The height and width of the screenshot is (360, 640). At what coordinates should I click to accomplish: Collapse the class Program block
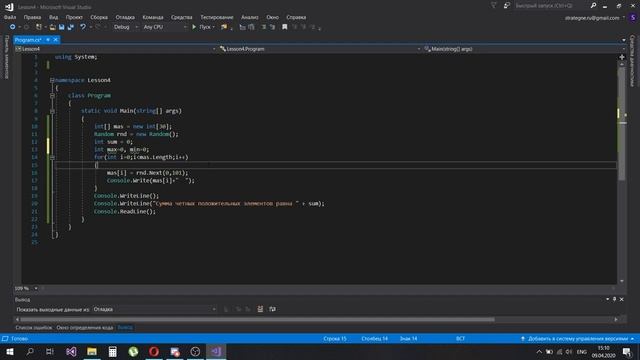(52, 96)
